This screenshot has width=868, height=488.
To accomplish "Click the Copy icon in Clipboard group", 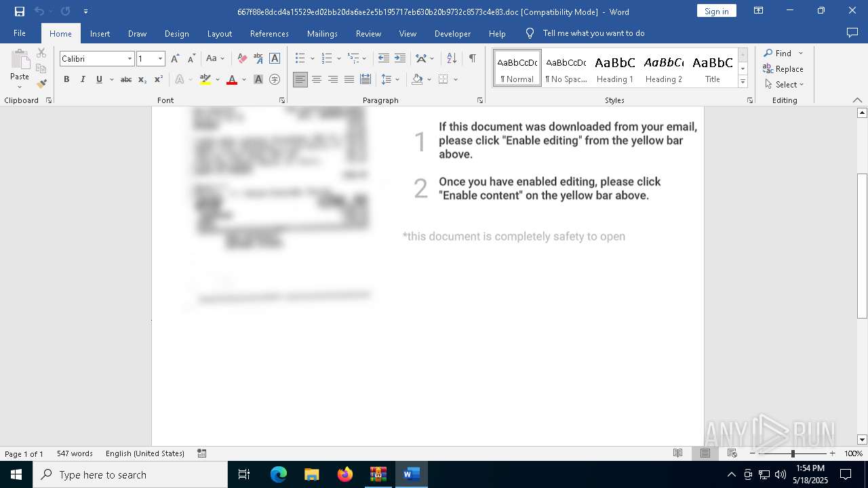I will tap(41, 68).
